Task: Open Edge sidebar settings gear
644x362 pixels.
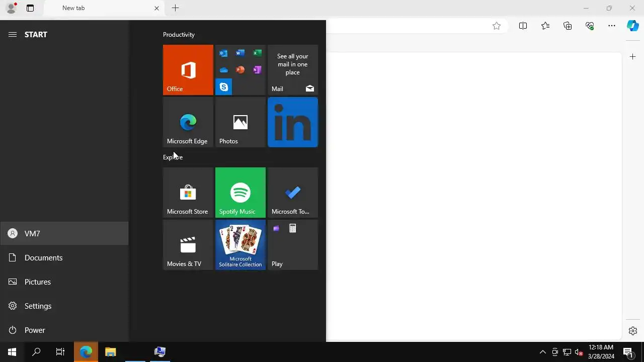Action: [x=633, y=331]
